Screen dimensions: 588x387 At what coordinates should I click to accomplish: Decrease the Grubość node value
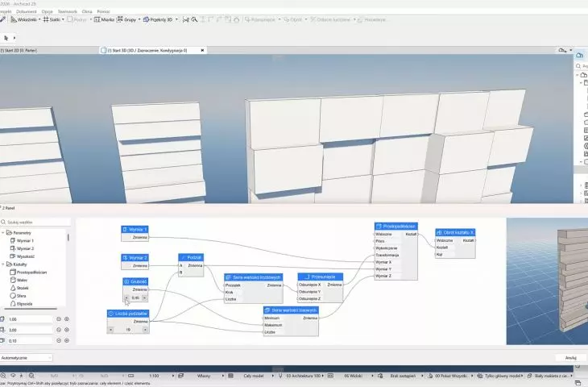tap(126, 298)
